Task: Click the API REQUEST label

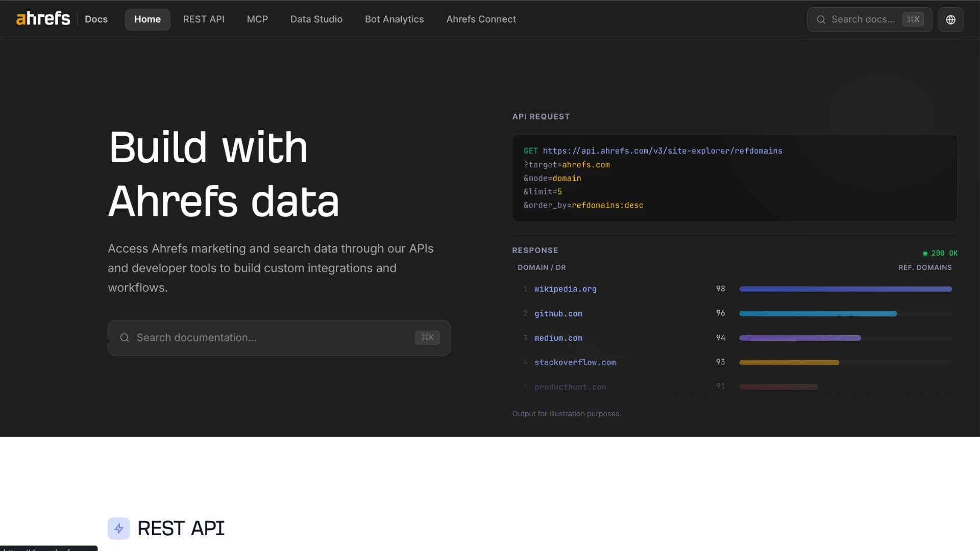Action: pos(541,117)
